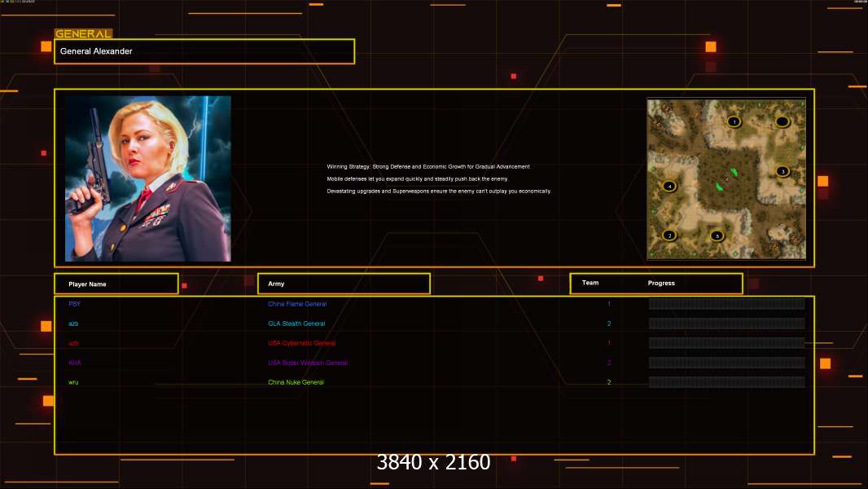Click the 'Mobile defenses let you expand' line
This screenshot has height=489, width=868.
coord(418,178)
